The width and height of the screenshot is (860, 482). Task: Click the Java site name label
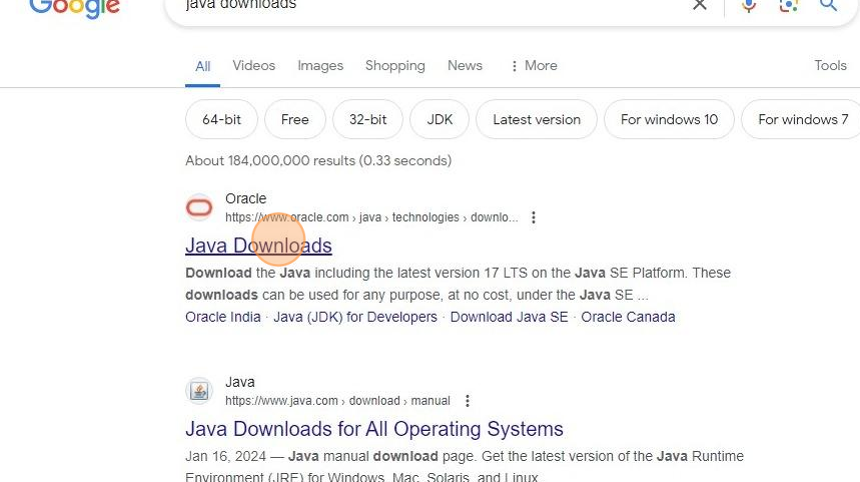coord(240,382)
